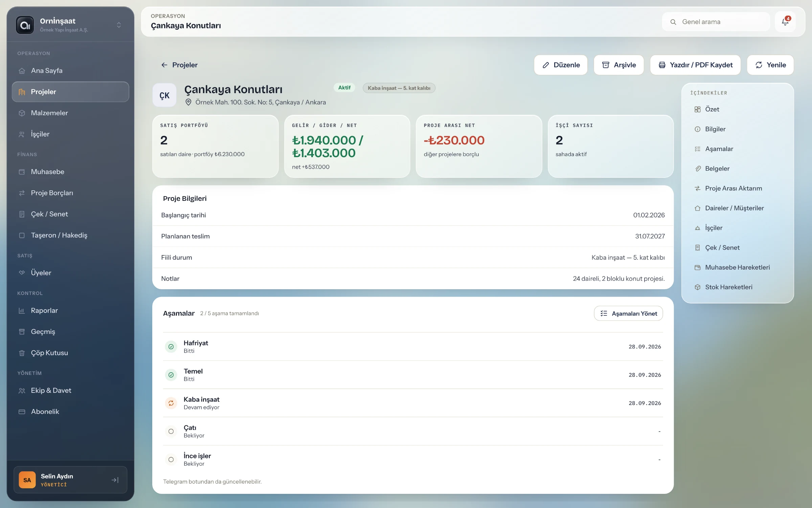Image resolution: width=812 pixels, height=508 pixels.
Task: Click the Arşivle button
Action: [x=619, y=65]
